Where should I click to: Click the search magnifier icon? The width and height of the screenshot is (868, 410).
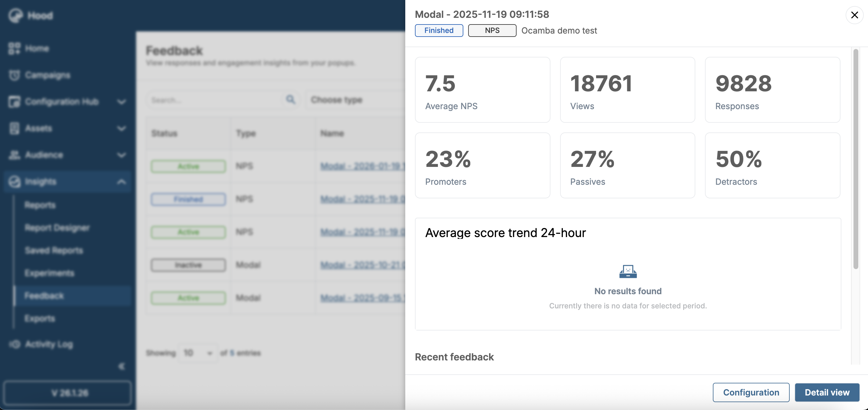pos(290,100)
